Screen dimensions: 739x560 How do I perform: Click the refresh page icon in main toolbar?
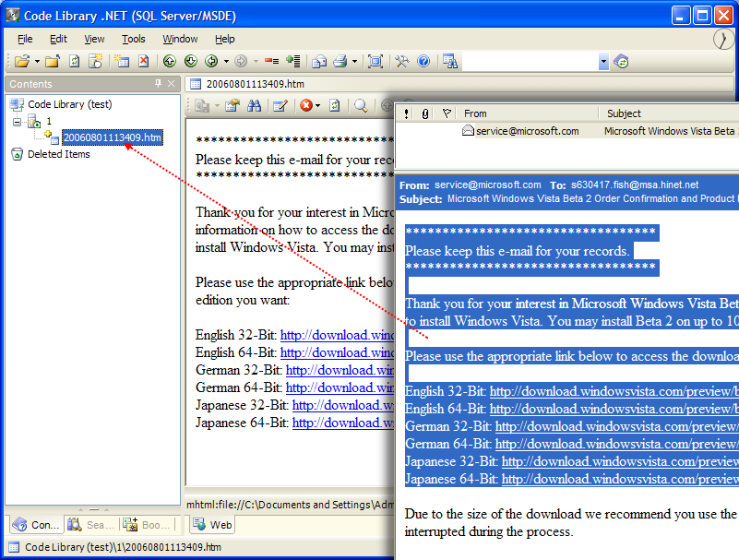pos(75,61)
